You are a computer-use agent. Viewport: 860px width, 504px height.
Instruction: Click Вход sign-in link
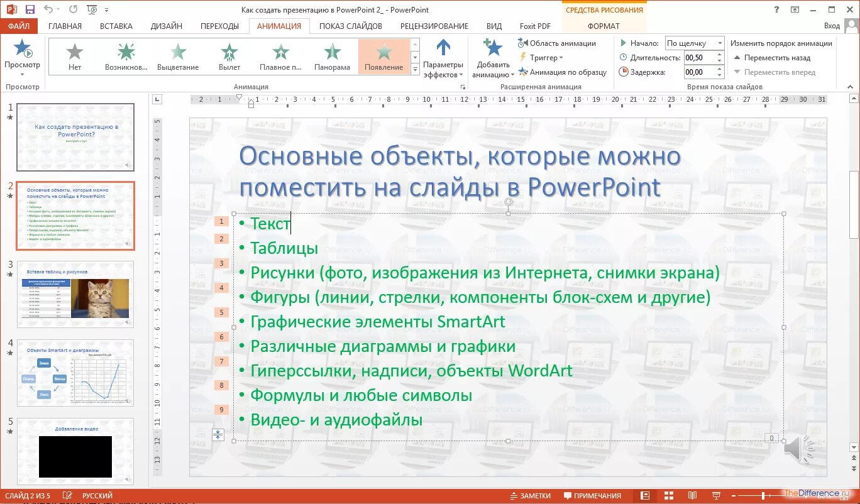[832, 26]
